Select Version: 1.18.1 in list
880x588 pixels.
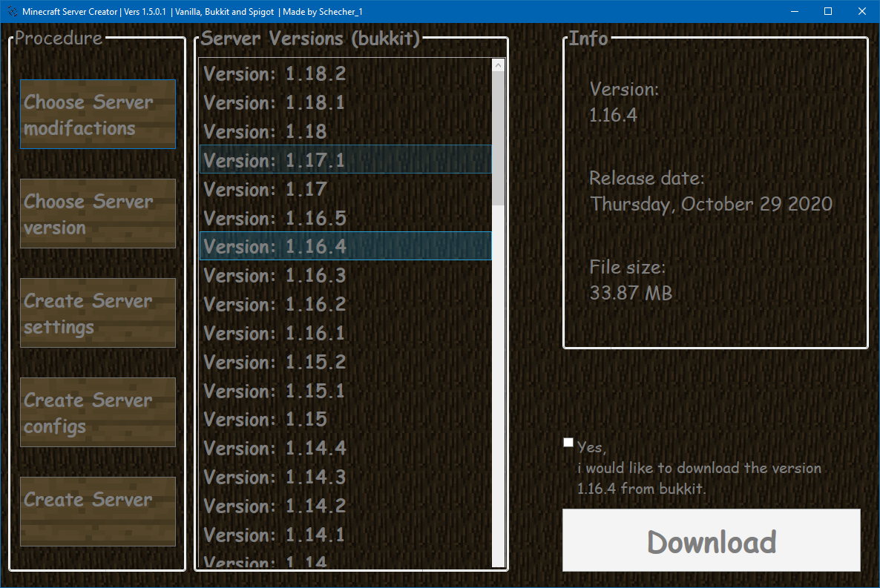pos(346,102)
